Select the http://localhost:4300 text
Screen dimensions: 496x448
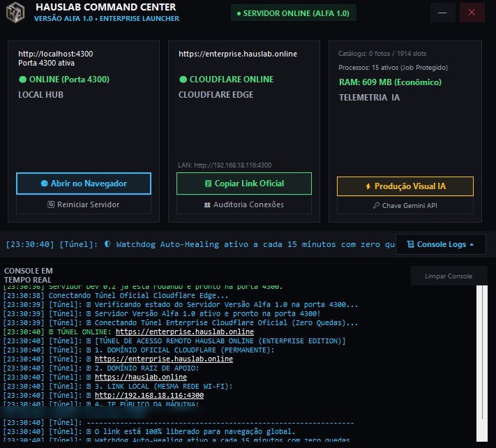tap(56, 54)
